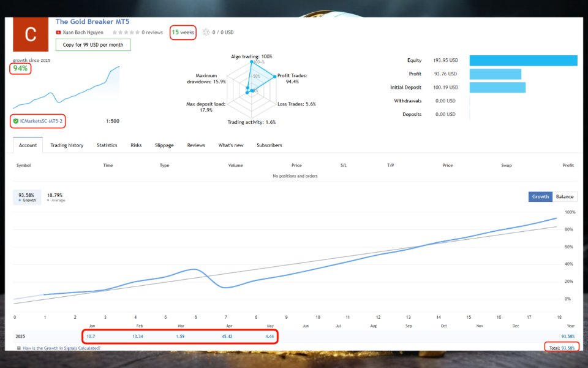Screen dimensions: 588x368
Task: Open the ICMarketsSC-MT5-2 broker server link
Action: pyautogui.click(x=41, y=121)
